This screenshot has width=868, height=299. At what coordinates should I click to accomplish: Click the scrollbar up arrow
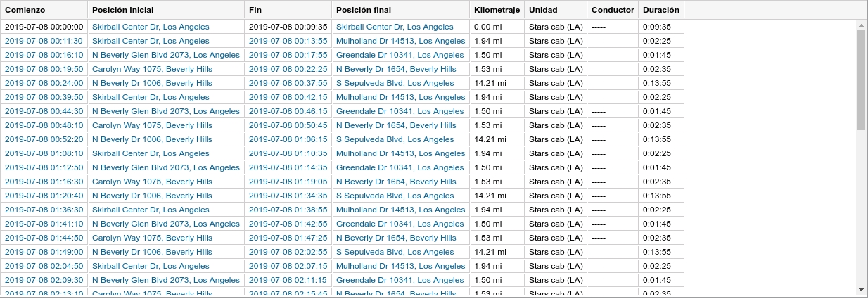862,25
